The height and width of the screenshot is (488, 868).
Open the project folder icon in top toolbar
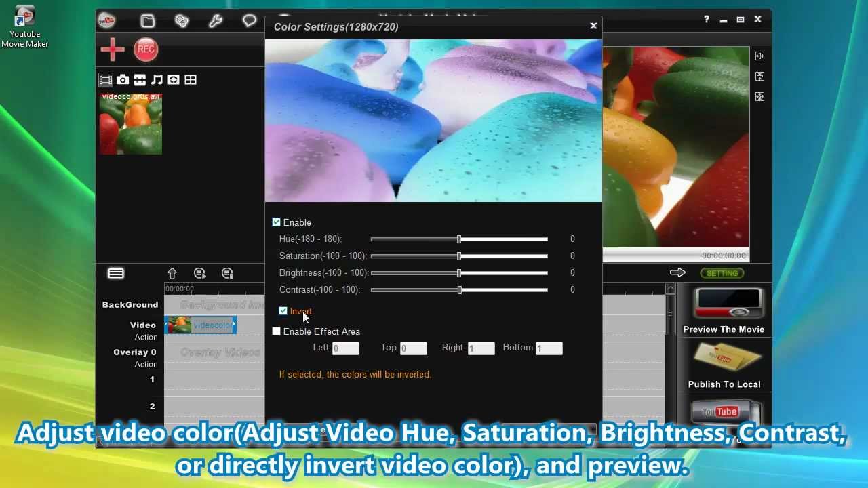148,21
